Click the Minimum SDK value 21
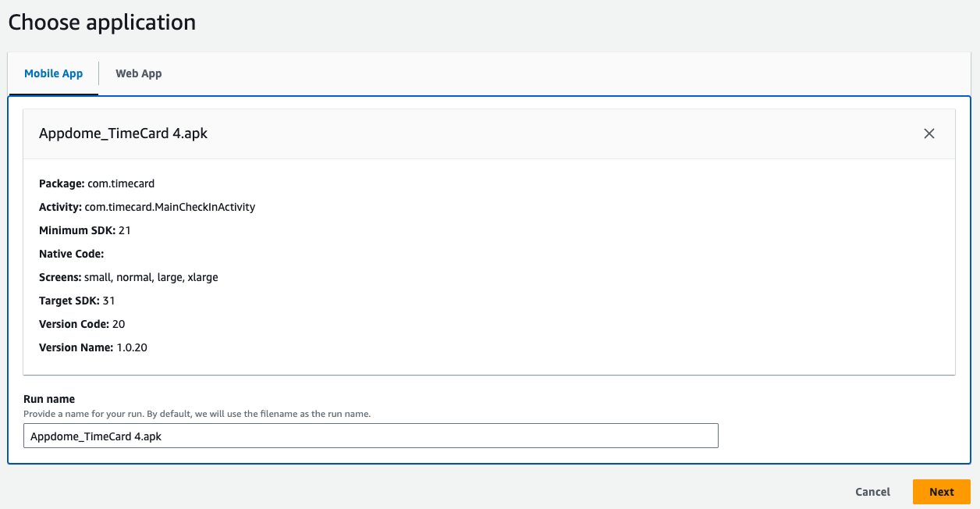Viewport: 980px width, 509px height. point(125,230)
